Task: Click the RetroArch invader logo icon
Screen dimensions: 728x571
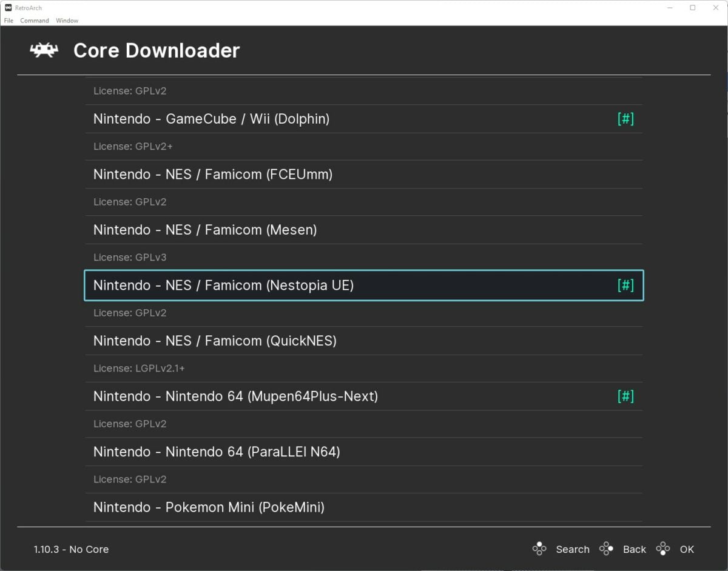Action: point(43,50)
